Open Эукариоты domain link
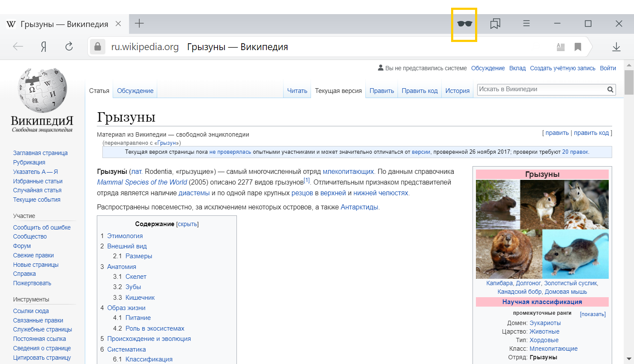 (545, 323)
